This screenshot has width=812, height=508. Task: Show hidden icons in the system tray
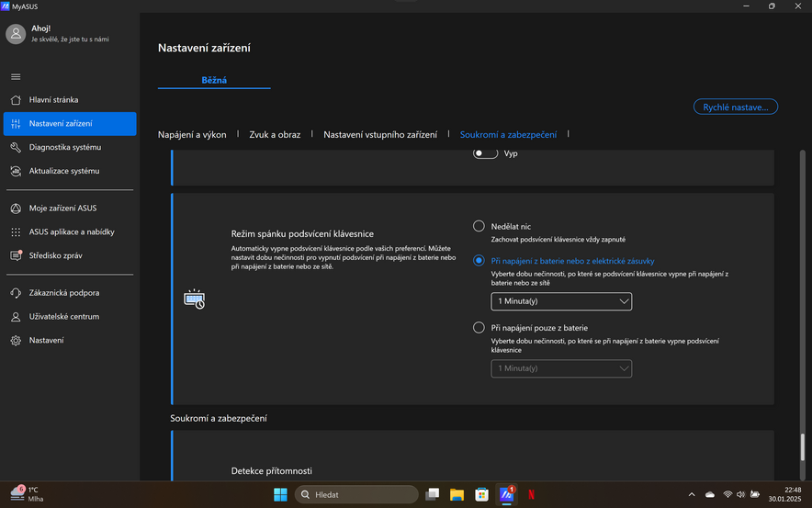click(692, 494)
